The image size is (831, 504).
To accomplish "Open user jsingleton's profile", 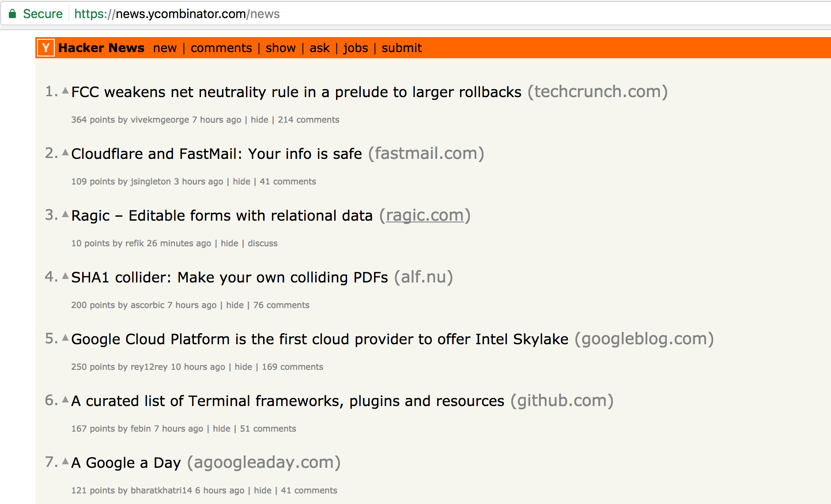I will click(151, 181).
